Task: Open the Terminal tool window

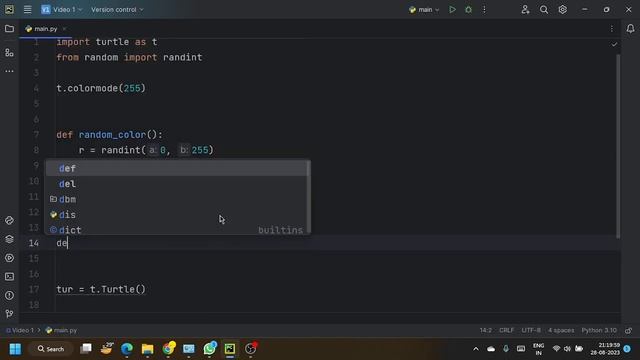Action: (x=9, y=277)
